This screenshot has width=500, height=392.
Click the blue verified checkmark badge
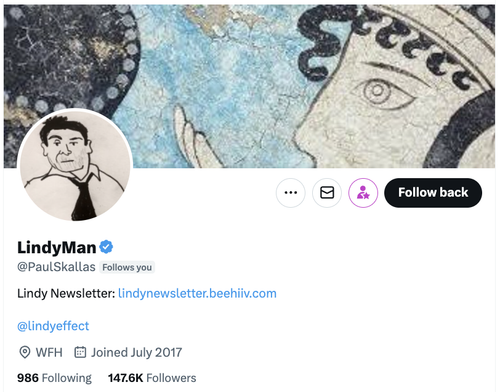(106, 247)
